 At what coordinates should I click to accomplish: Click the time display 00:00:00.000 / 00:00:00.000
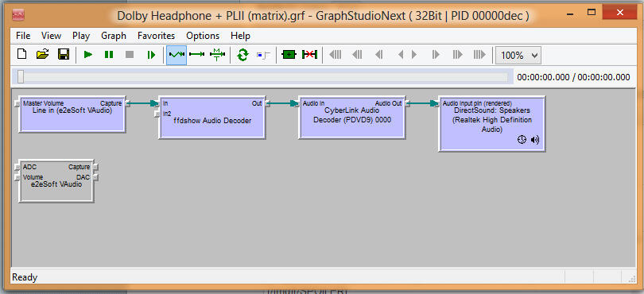[573, 77]
